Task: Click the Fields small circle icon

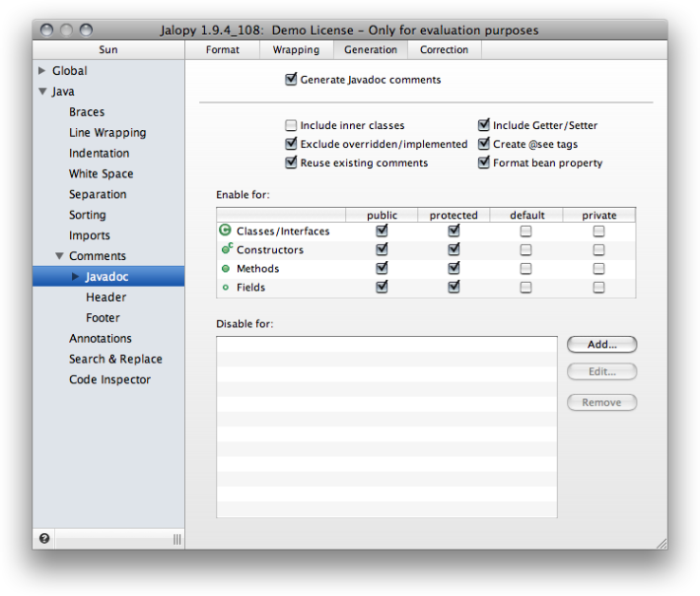Action: pyautogui.click(x=226, y=288)
